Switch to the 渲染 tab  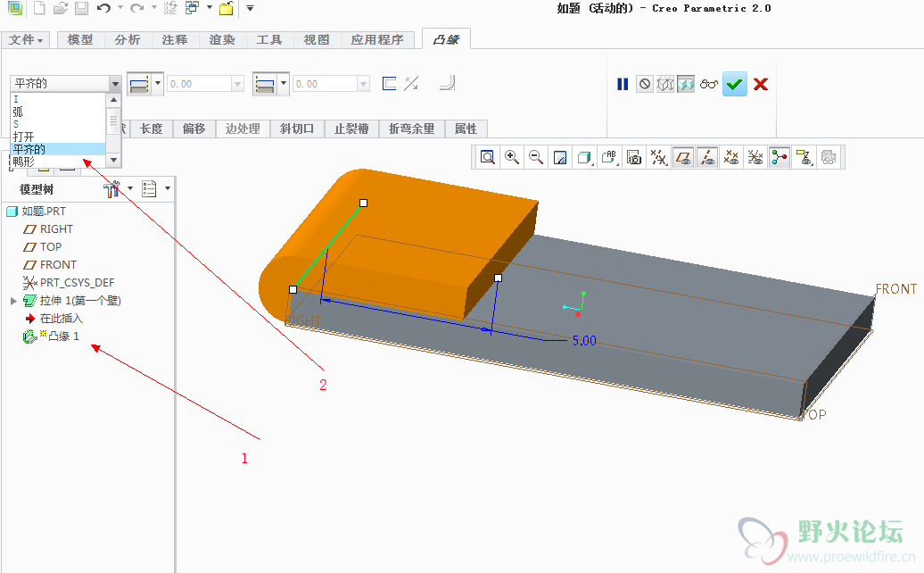tap(221, 39)
